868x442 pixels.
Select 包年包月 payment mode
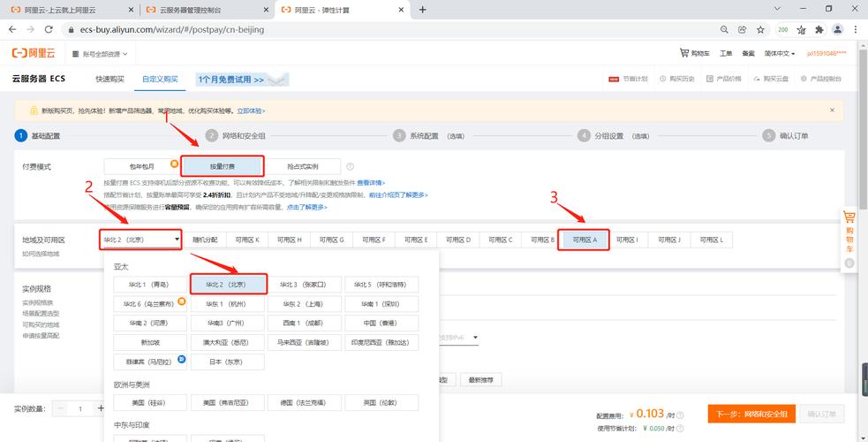141,166
